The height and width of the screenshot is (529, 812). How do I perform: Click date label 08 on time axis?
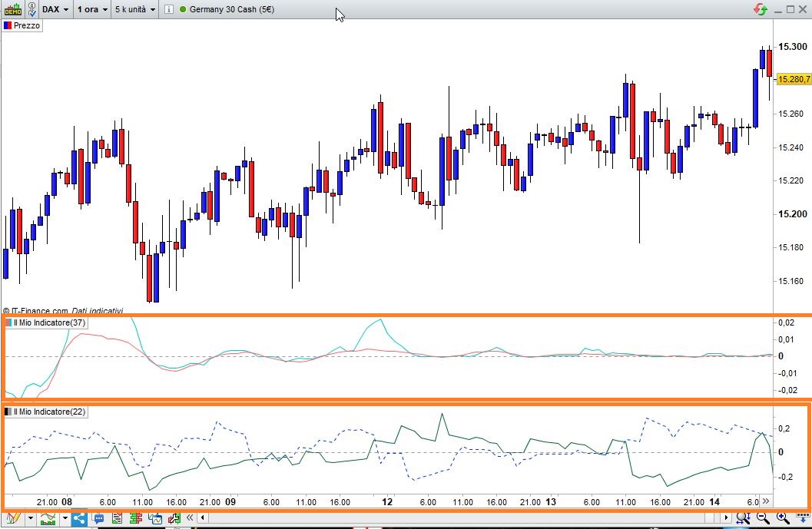coord(67,501)
